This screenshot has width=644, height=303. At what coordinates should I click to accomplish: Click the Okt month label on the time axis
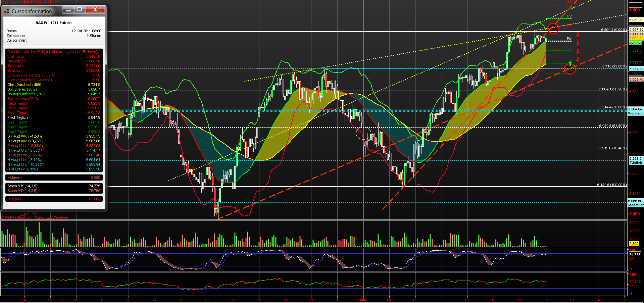[x=363, y=300]
